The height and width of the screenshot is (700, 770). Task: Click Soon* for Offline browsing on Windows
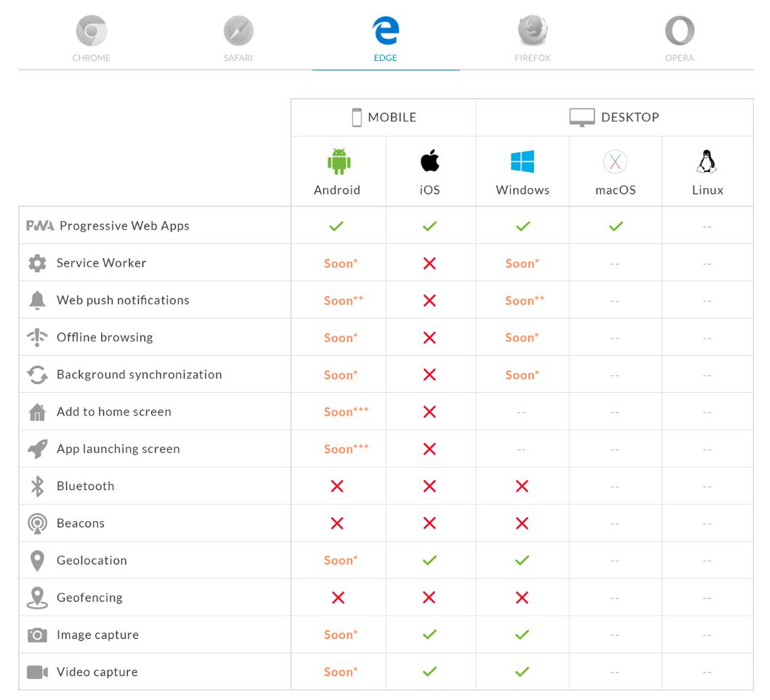click(x=522, y=338)
